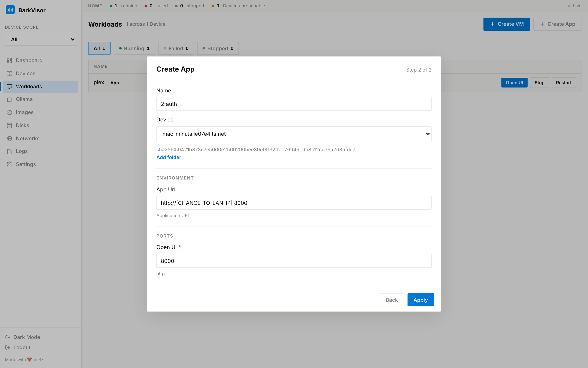
Task: Click the Logout arrow icon
Action: click(x=8, y=347)
